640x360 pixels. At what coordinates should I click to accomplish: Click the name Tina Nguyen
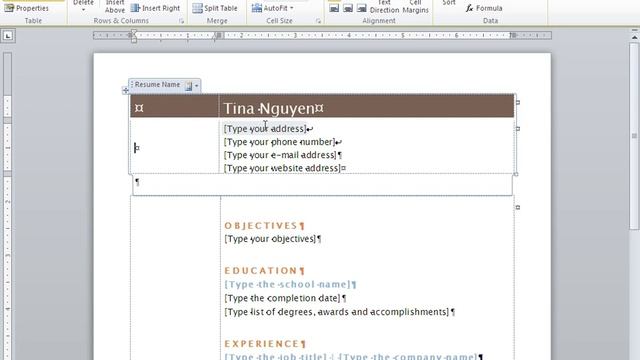click(x=269, y=109)
